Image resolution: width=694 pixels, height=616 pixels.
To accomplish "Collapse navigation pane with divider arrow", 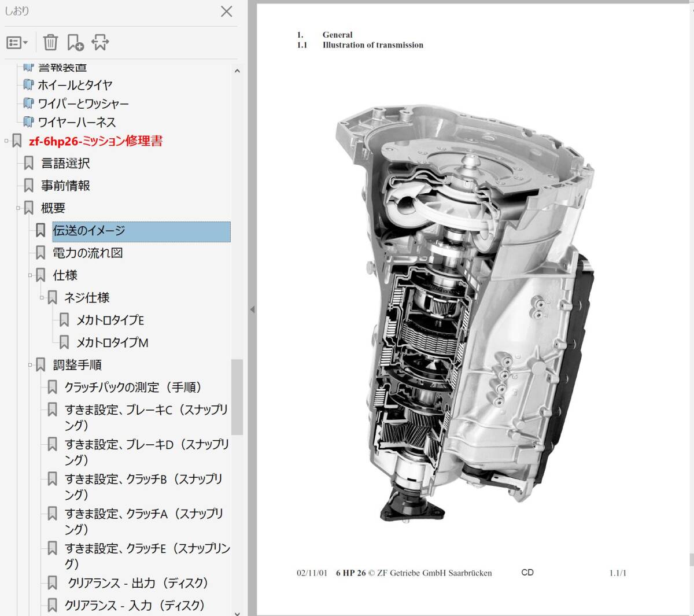I will click(x=252, y=309).
